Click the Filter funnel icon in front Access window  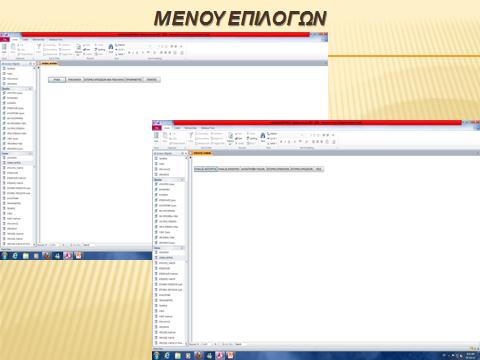pos(191,135)
